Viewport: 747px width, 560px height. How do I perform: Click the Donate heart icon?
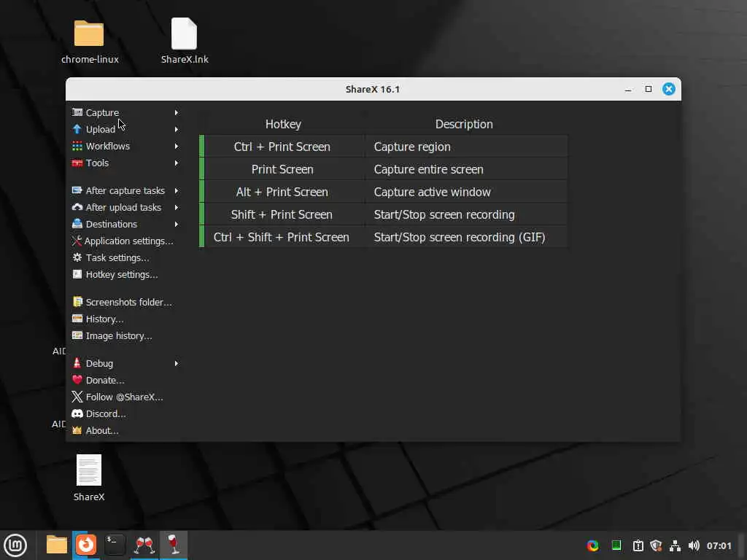pyautogui.click(x=77, y=380)
